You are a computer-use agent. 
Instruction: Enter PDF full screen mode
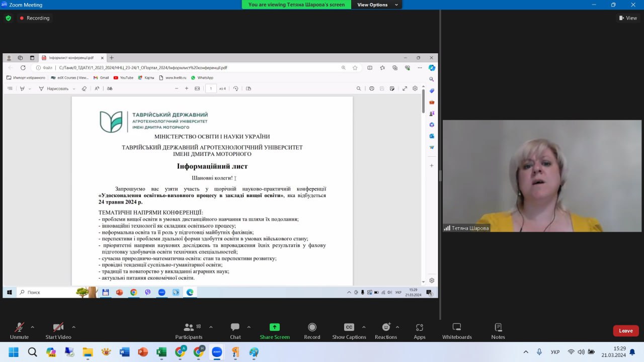(x=405, y=88)
